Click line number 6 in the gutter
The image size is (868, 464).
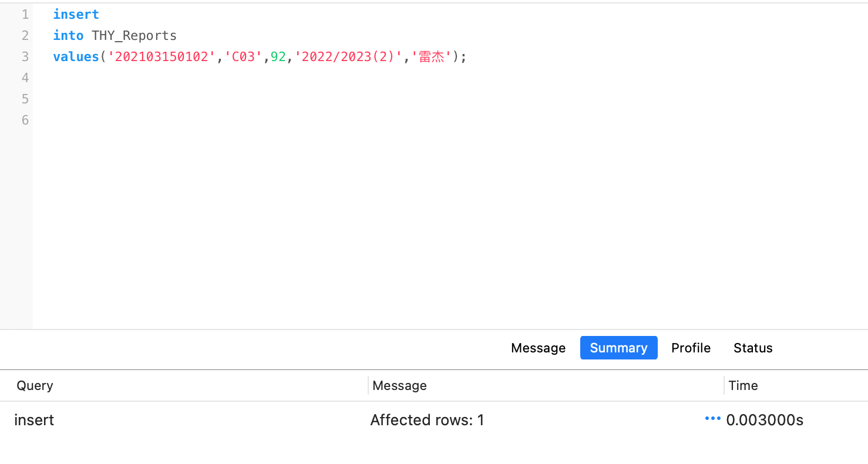pyautogui.click(x=25, y=120)
